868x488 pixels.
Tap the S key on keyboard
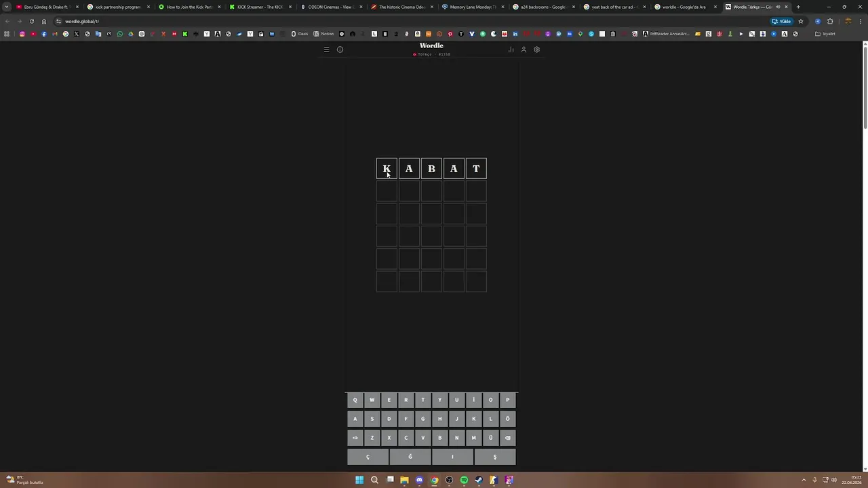pos(372,419)
